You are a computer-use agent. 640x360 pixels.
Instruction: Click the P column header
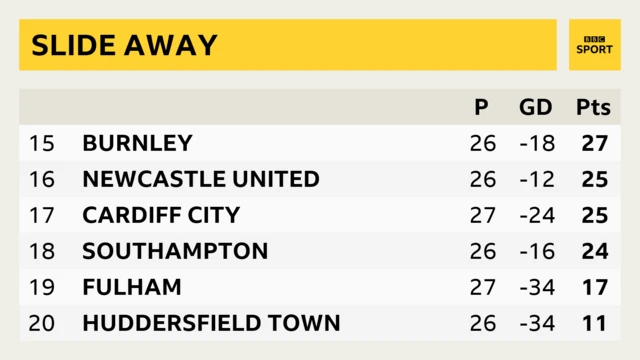(481, 107)
